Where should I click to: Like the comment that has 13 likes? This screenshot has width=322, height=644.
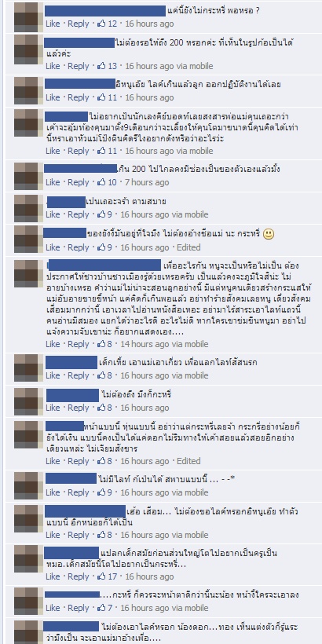click(53, 66)
